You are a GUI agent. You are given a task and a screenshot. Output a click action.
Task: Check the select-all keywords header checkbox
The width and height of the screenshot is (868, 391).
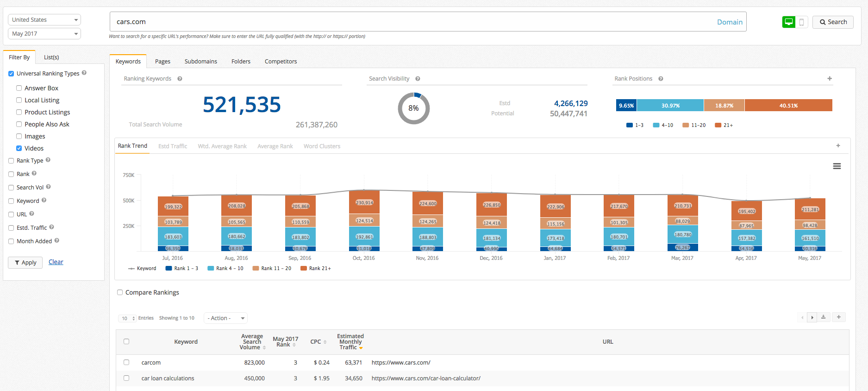126,341
